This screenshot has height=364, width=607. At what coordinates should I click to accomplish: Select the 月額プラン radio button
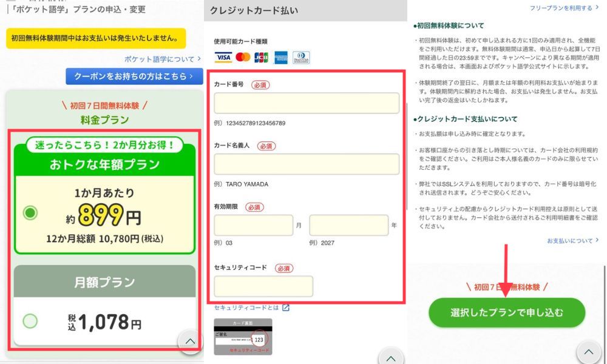(30, 321)
